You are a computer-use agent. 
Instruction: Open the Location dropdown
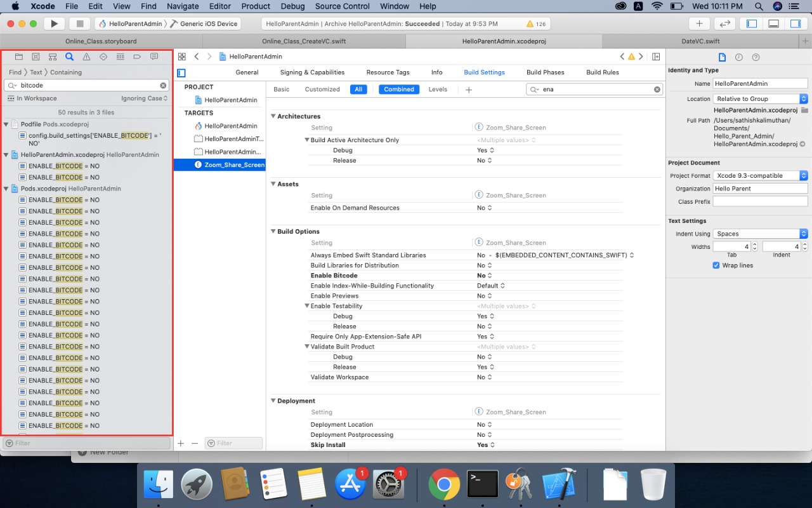(x=761, y=99)
